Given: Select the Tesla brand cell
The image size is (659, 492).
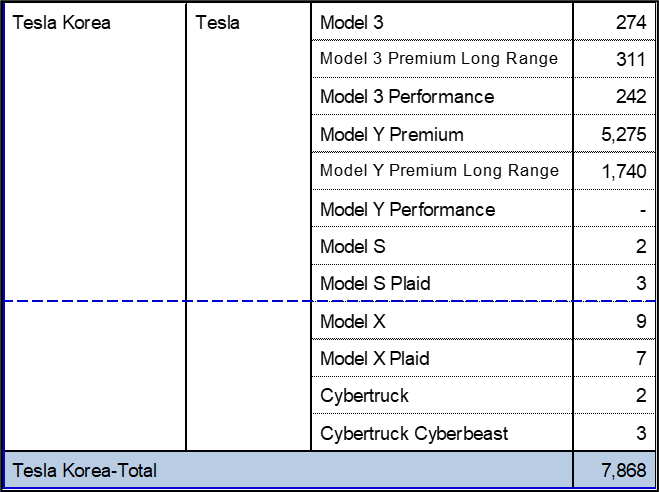Looking at the screenshot, I should tap(248, 227).
